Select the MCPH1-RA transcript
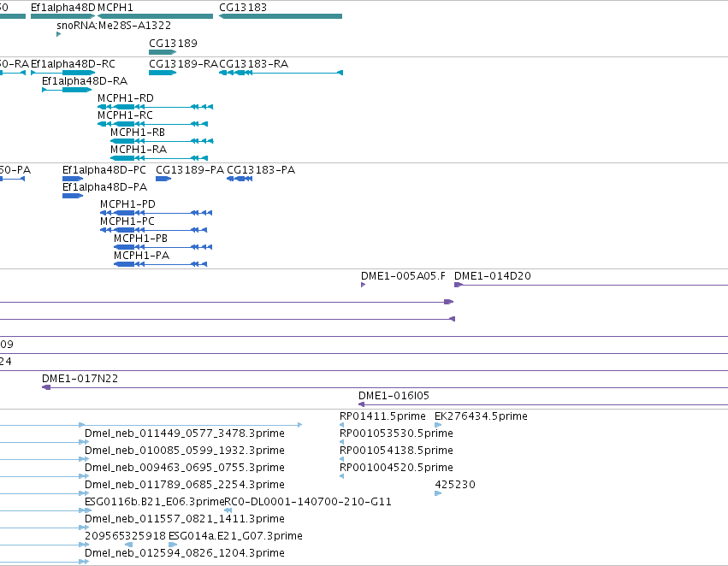 [x=159, y=159]
